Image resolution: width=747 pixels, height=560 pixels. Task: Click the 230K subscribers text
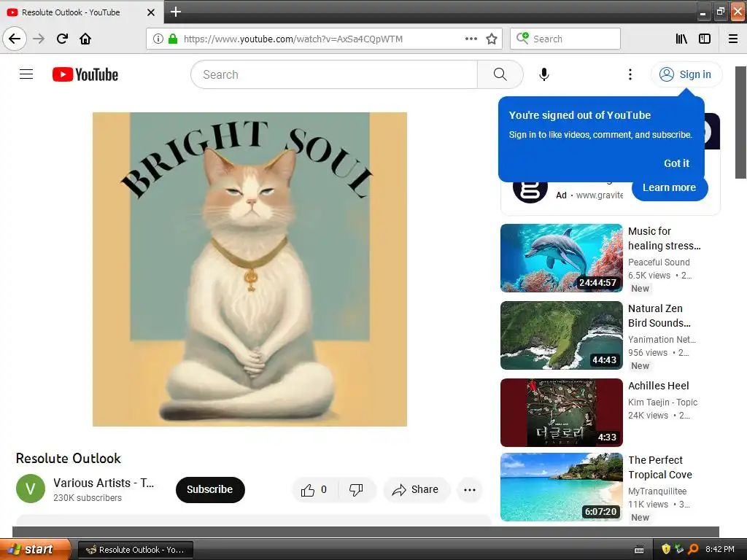pos(88,497)
